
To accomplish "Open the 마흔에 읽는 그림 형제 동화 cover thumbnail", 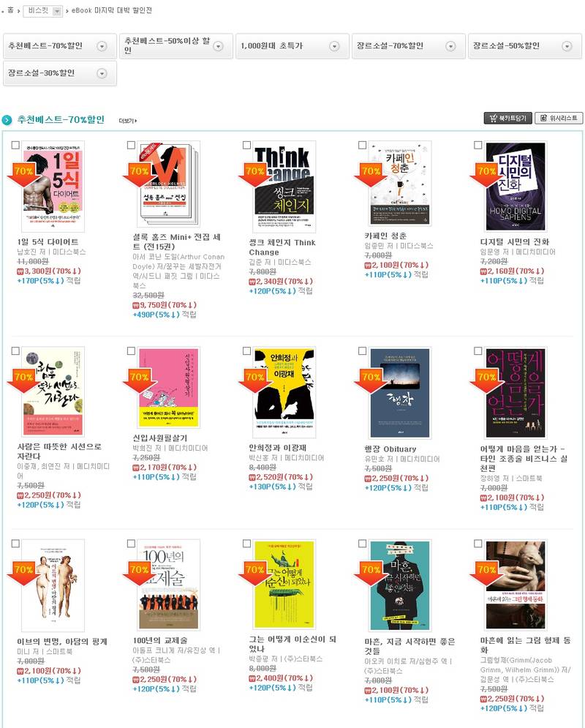I will (x=516, y=584).
